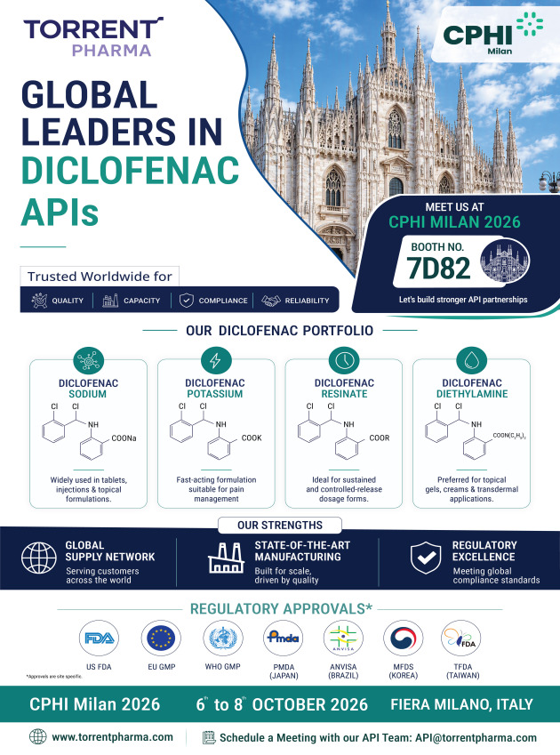This screenshot has width=560, height=755.
Task: Click the Diclofenac Diethylamine chemical structure
Action: (476, 431)
